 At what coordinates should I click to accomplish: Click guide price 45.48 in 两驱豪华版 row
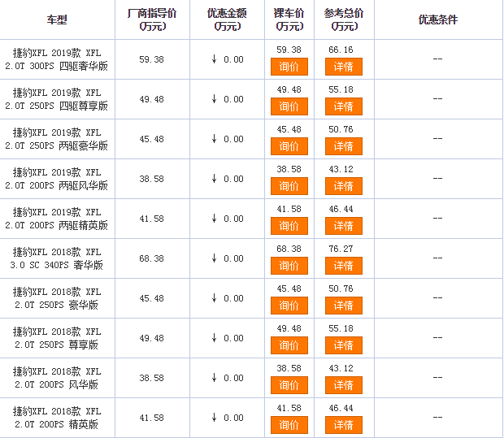point(151,139)
